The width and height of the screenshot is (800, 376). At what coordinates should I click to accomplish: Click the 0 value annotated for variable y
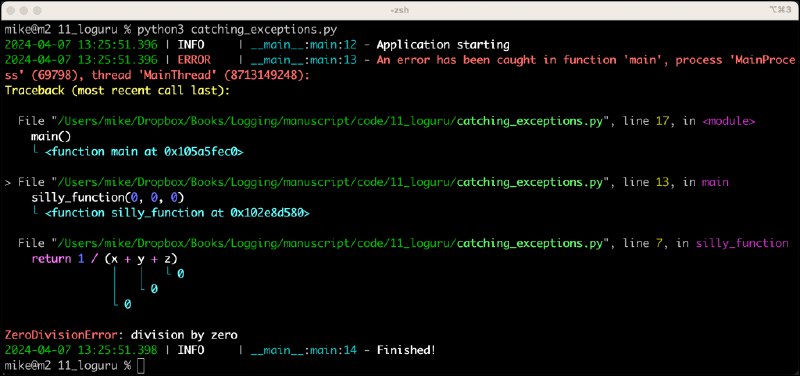click(154, 289)
